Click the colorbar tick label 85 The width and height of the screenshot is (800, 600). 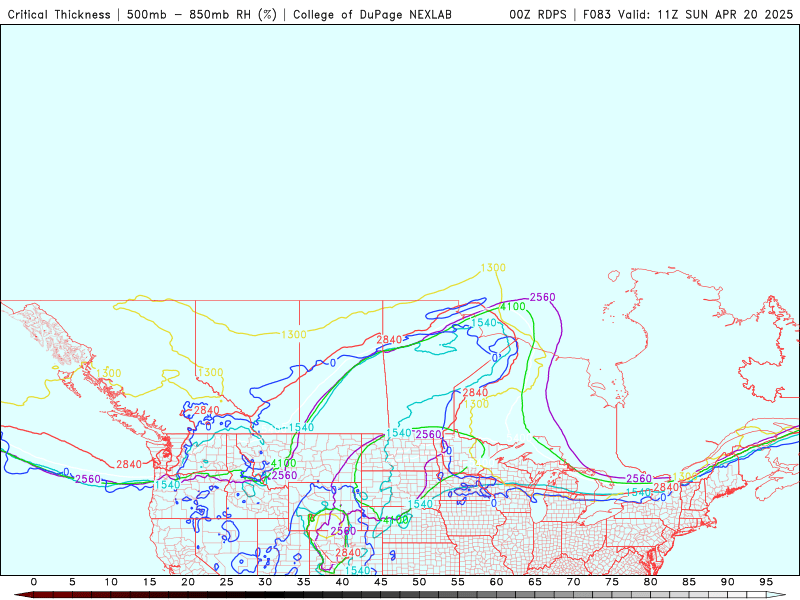coord(689,582)
